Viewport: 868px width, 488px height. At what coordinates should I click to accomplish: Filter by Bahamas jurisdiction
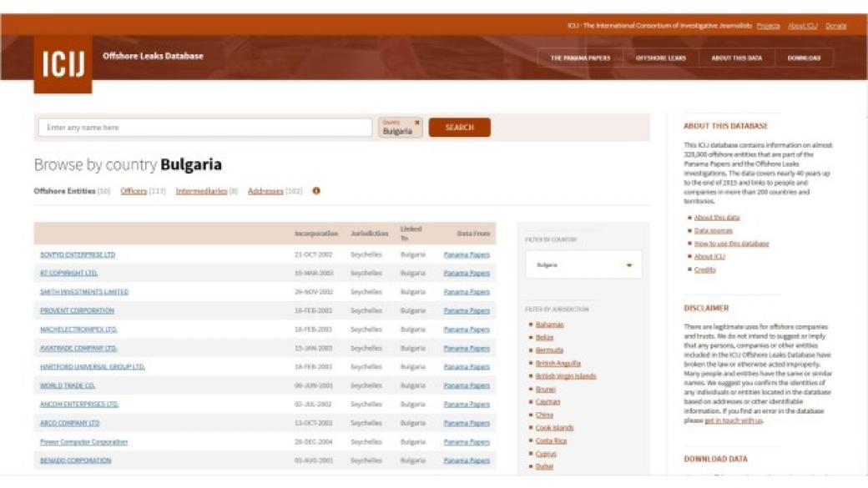[549, 324]
